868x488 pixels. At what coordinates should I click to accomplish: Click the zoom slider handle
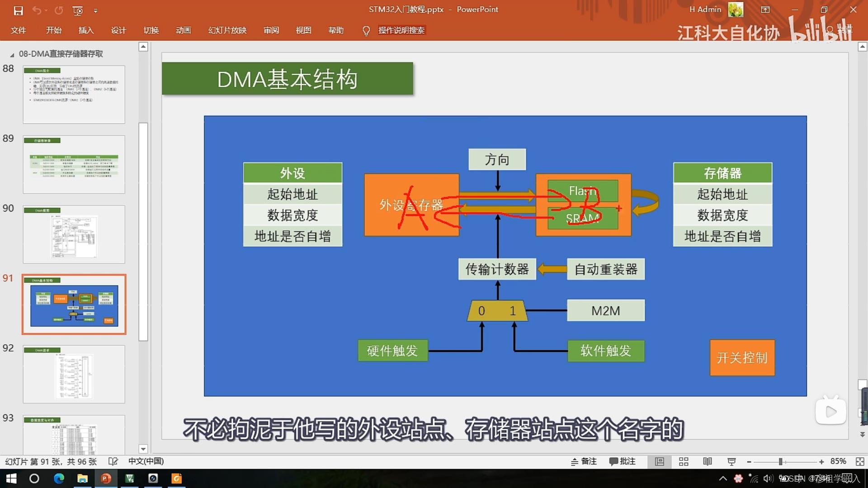(x=781, y=461)
